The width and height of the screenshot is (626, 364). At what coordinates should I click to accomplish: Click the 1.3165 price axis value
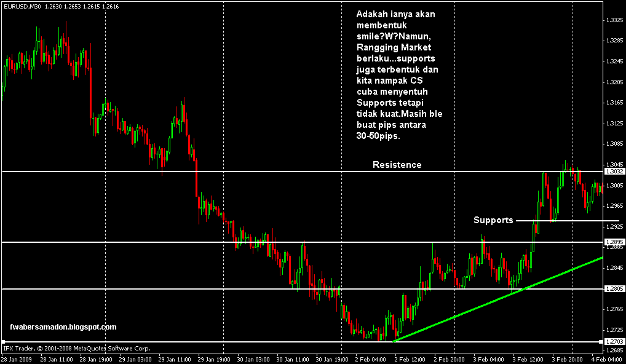coord(614,103)
